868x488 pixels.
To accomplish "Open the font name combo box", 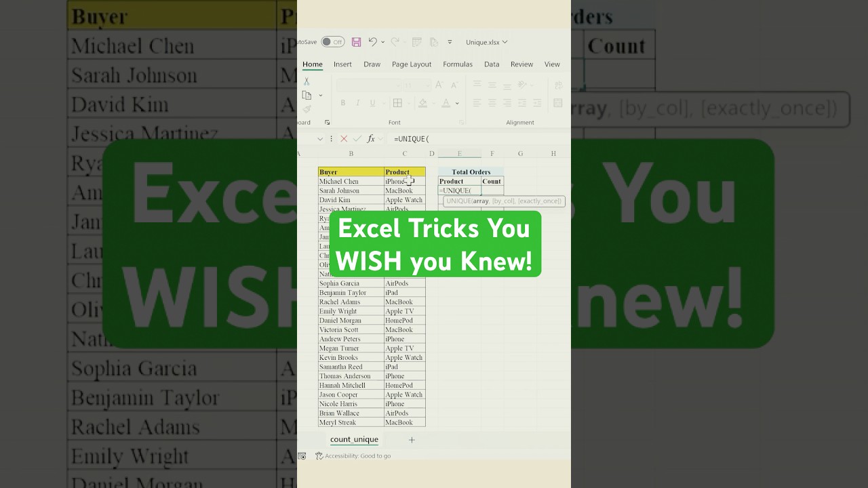I will point(369,85).
